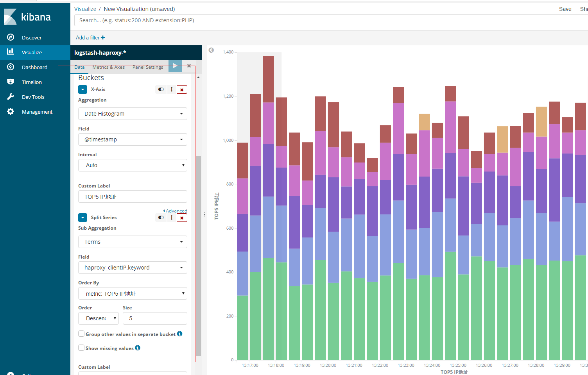Viewport: 588px width, 375px height.
Task: Click the Management gear icon
Action: [x=11, y=111]
